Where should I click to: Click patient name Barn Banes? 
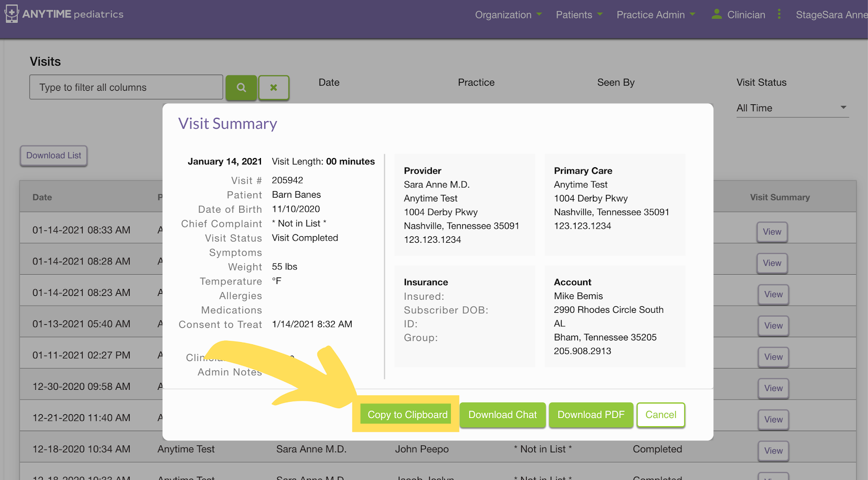296,195
